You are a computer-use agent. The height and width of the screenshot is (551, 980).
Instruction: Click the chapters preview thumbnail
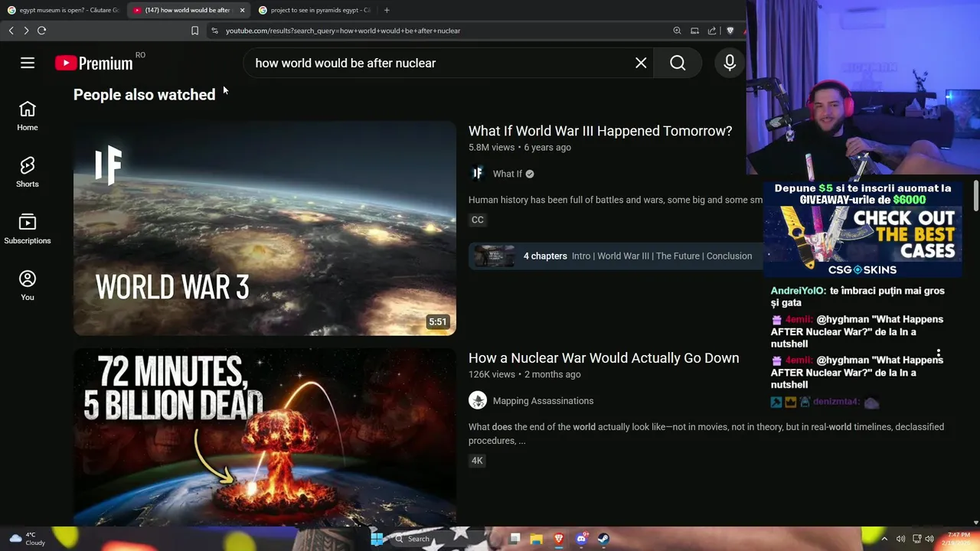click(494, 256)
